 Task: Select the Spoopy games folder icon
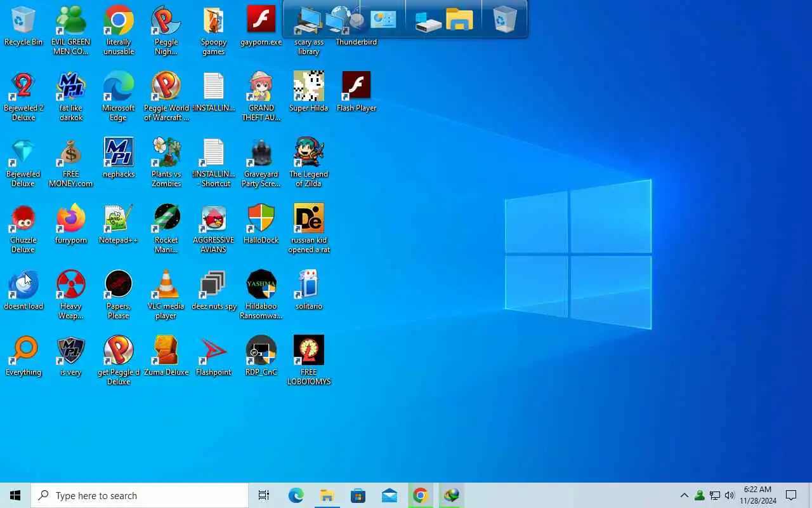214,30
